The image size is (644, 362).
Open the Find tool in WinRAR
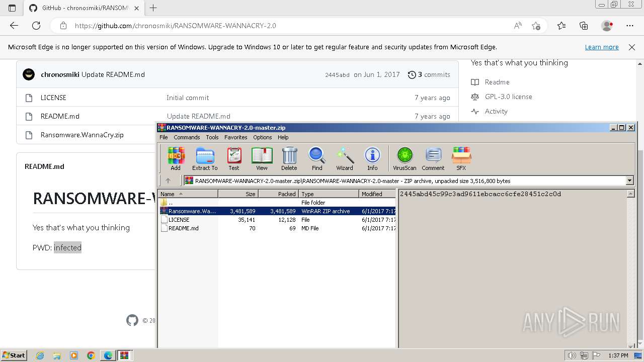[x=317, y=159]
